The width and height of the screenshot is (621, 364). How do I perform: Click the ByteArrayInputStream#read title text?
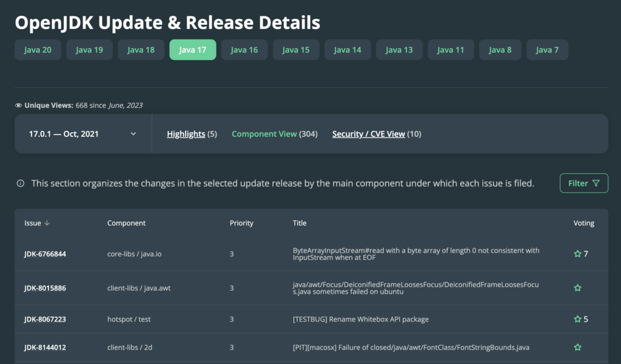click(x=416, y=254)
